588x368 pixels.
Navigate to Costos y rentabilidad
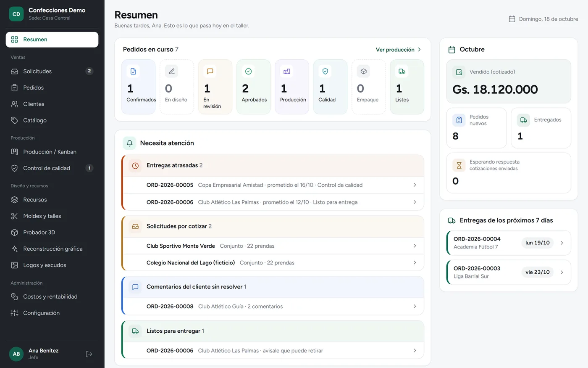[52, 297]
